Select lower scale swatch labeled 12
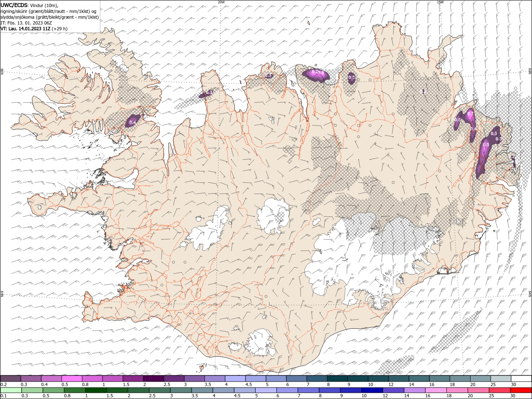 tap(393, 390)
